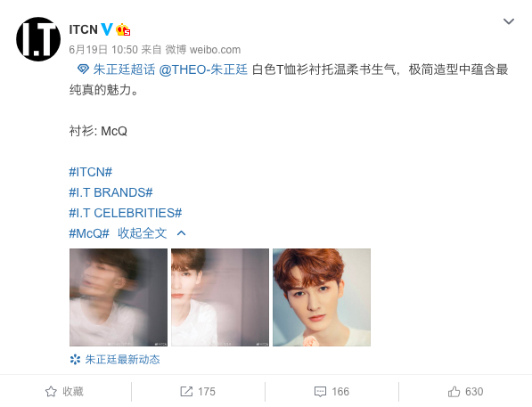Open the #McQ# hashtag
The height and width of the screenshot is (407, 532).
click(x=89, y=233)
